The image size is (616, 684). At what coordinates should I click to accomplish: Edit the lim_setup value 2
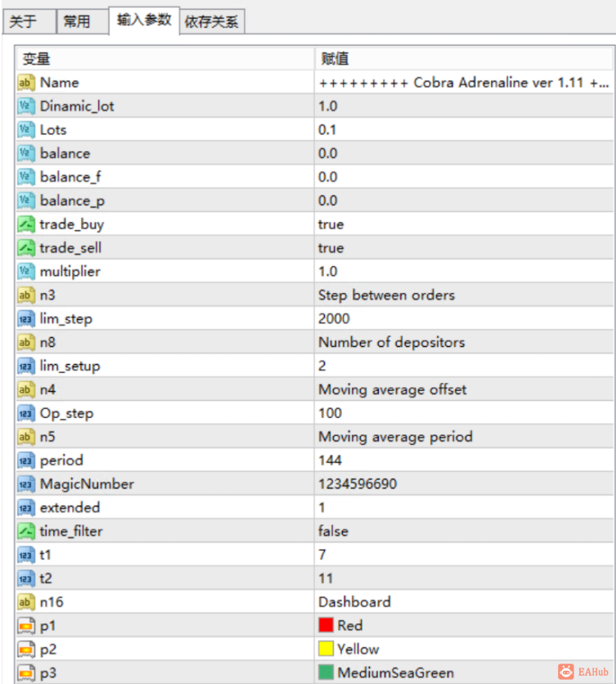click(x=464, y=366)
